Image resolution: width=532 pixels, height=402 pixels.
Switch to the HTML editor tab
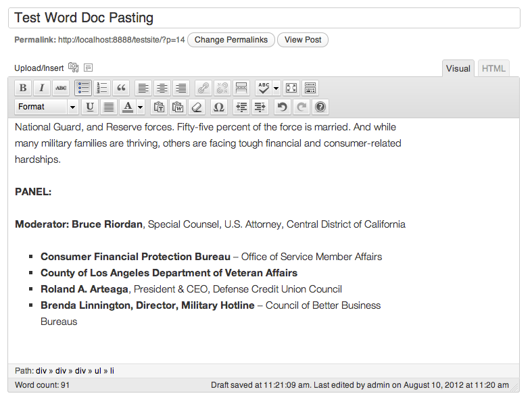pyautogui.click(x=493, y=68)
